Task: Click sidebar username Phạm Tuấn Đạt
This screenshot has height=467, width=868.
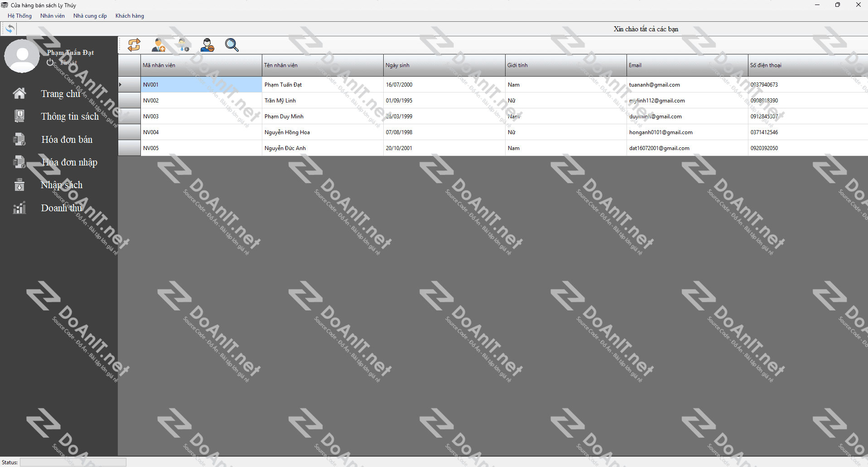Action: 71,53
